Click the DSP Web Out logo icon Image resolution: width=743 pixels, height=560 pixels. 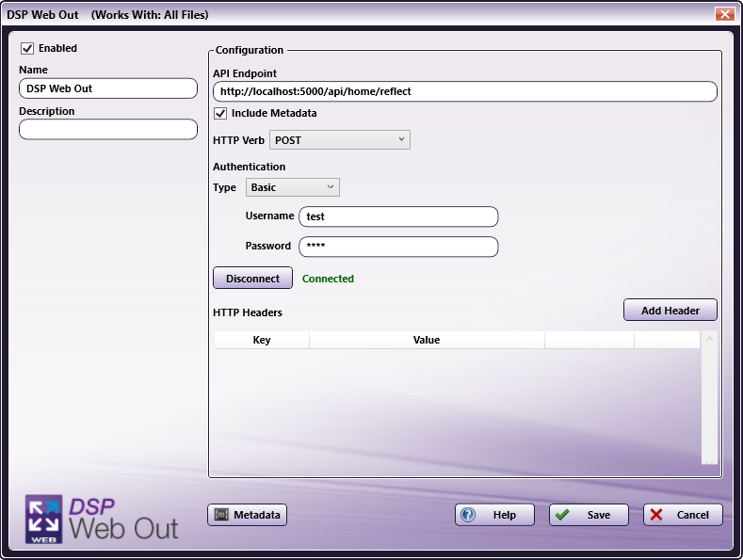43,520
